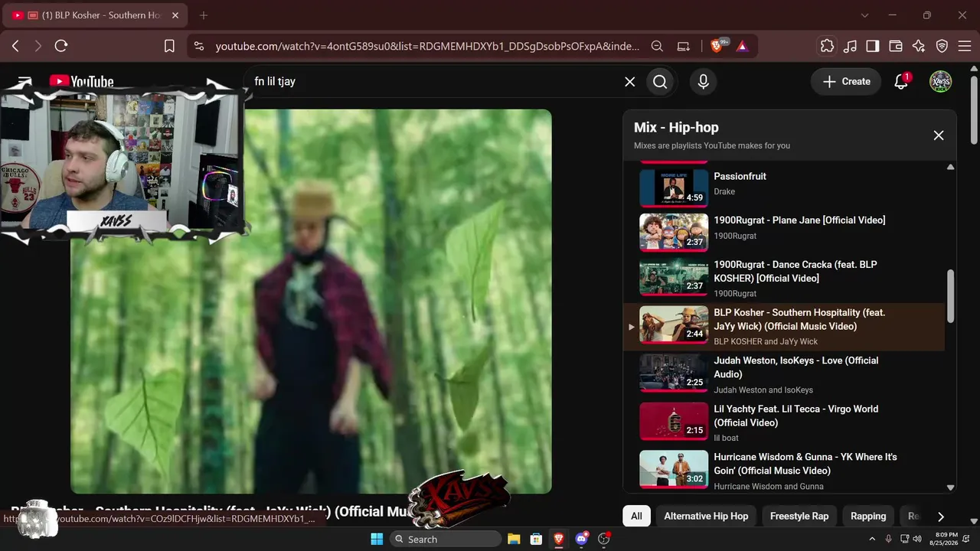Open Discord from the taskbar
The width and height of the screenshot is (980, 551).
coord(582,539)
